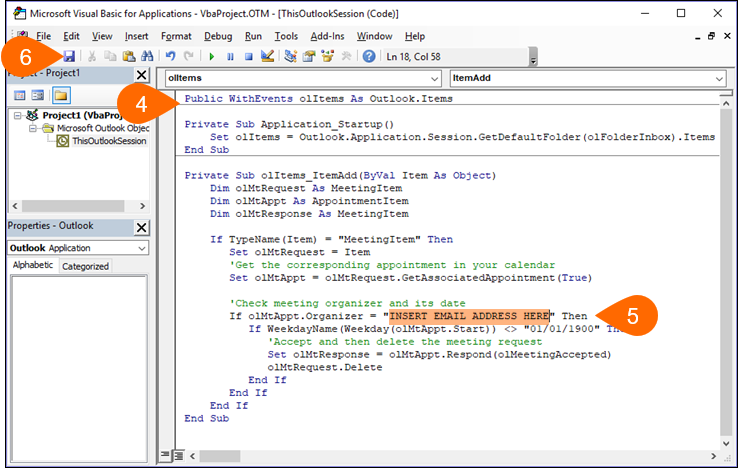Close the Properties pane
This screenshot has width=738, height=468.
click(x=141, y=227)
